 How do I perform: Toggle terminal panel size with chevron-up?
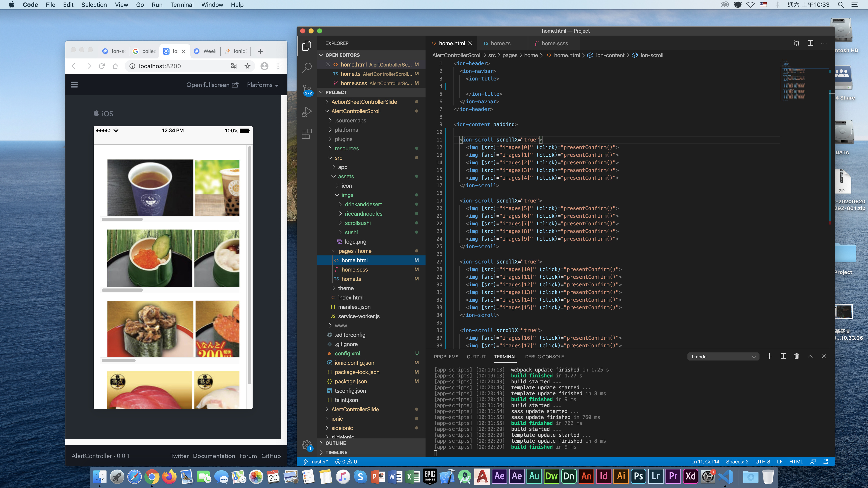[810, 356]
